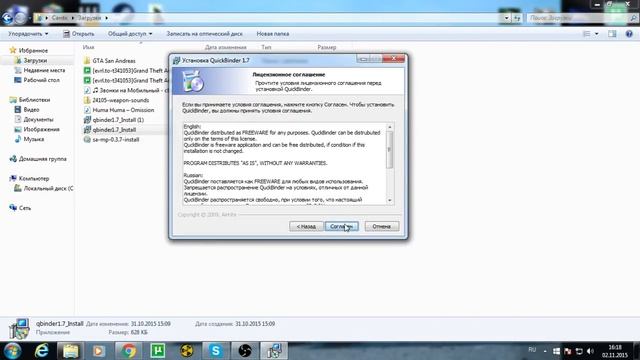Screen dimensions: 640x360
Task: Open the Видео library
Action: pyautogui.click(x=31, y=109)
